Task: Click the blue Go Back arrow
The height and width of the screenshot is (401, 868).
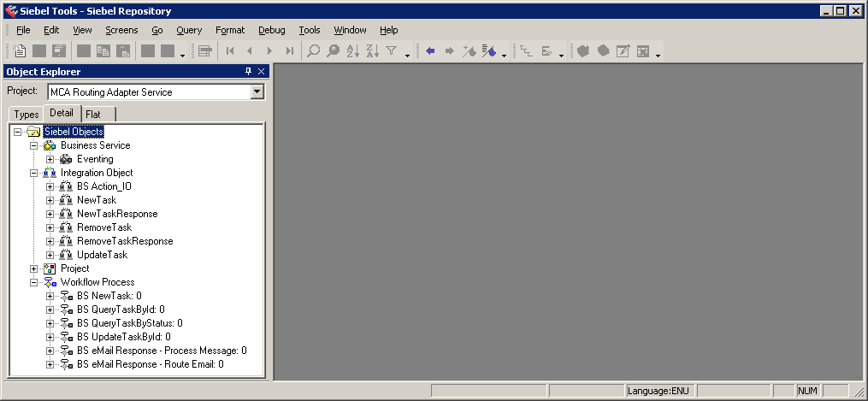Action: pyautogui.click(x=430, y=51)
